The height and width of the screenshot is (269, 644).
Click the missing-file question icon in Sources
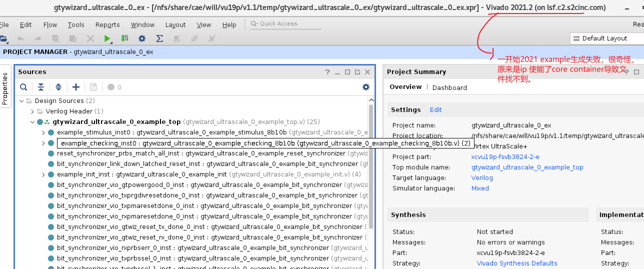pyautogui.click(x=93, y=87)
